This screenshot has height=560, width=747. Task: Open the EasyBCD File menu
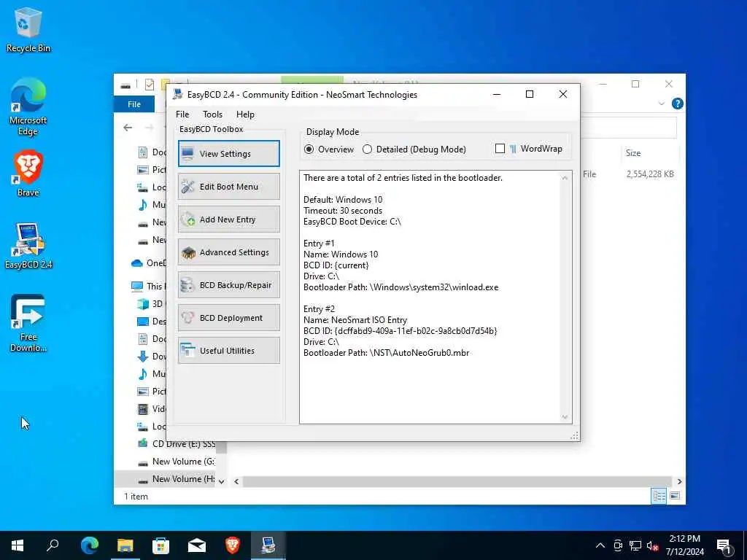(x=182, y=114)
